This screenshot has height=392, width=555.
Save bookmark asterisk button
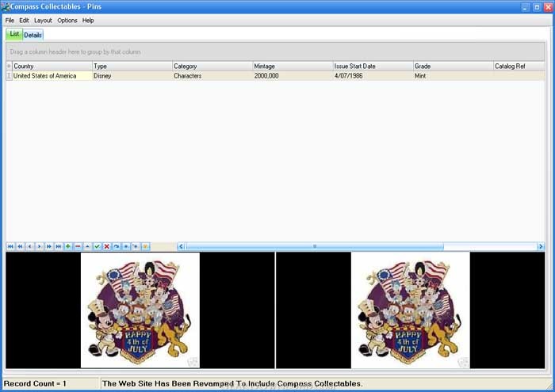(x=126, y=246)
